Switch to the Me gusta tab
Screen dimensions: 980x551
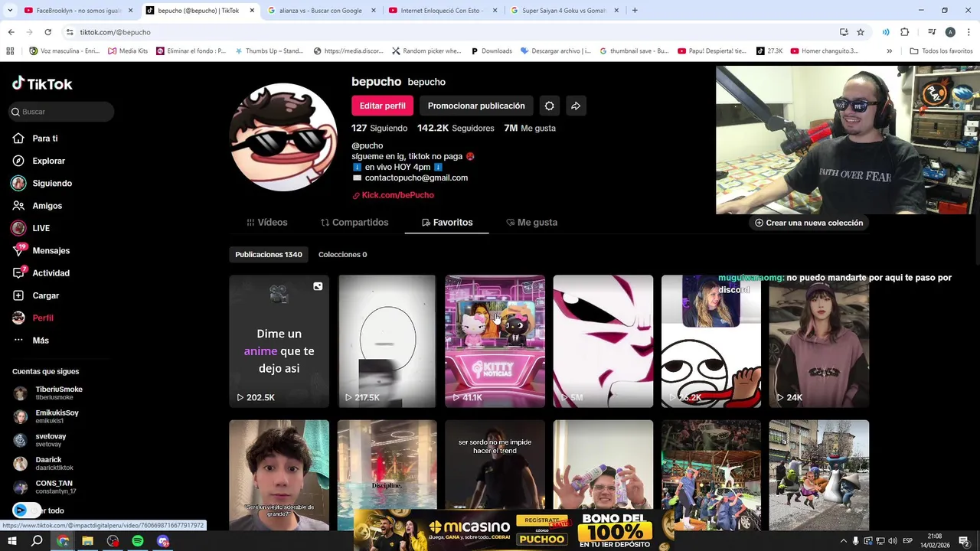coord(531,222)
